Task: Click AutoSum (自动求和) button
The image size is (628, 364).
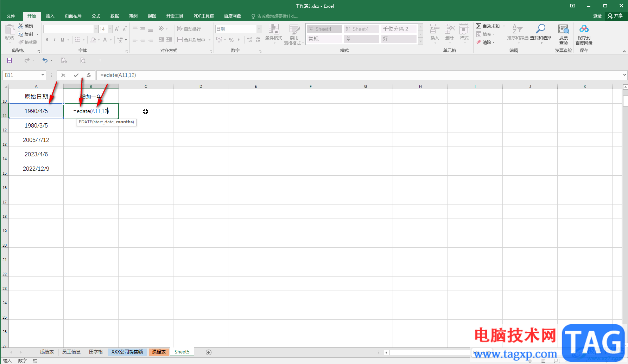Action: pos(488,26)
